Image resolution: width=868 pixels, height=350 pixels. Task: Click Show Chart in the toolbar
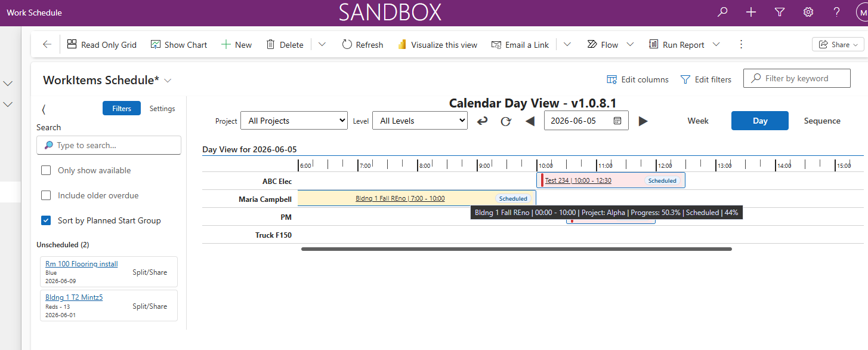coord(179,44)
